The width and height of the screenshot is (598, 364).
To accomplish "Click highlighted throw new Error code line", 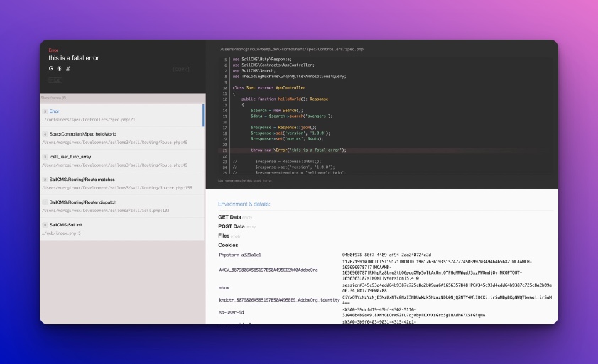I will [298, 150].
